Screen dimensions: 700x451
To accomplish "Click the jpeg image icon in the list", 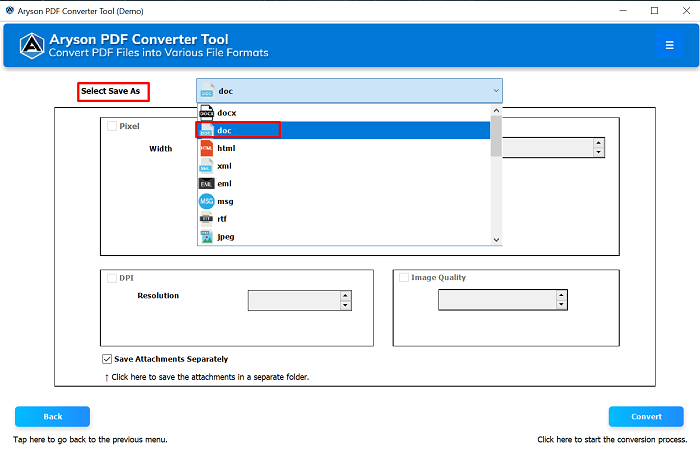I will pyautogui.click(x=206, y=237).
